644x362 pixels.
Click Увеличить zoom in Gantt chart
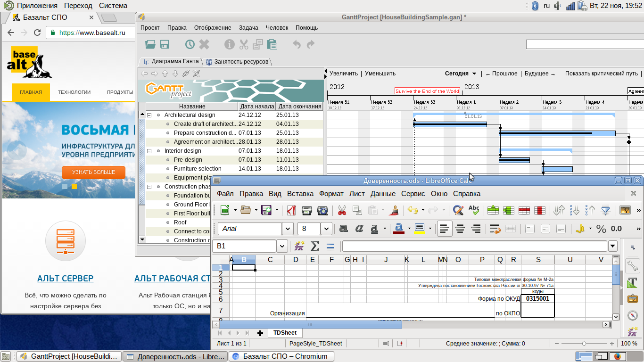coord(344,74)
